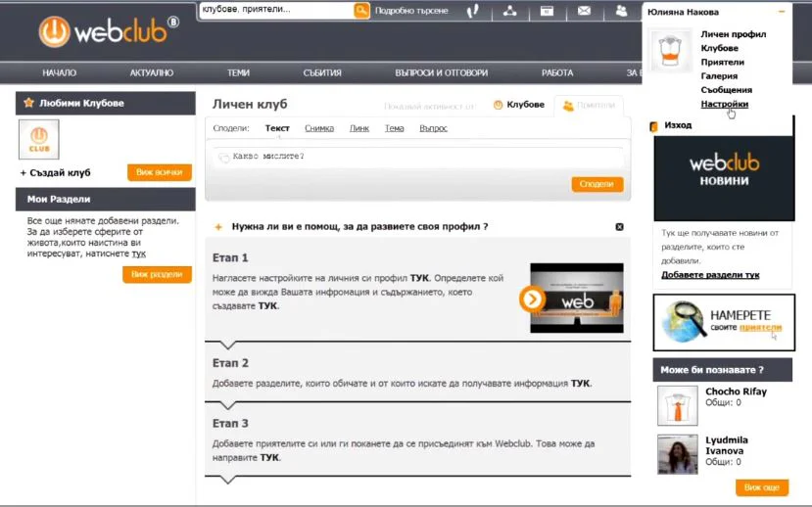Viewport: 812px width, 507px height.
Task: Click the magnifier globe image Намерете
Action: click(x=685, y=322)
